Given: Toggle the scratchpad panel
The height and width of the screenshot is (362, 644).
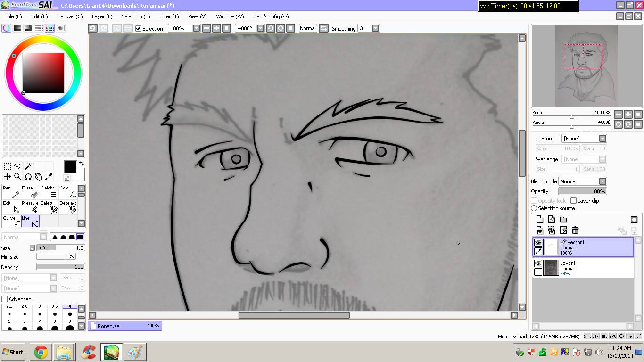Looking at the screenshot, I should [61, 28].
